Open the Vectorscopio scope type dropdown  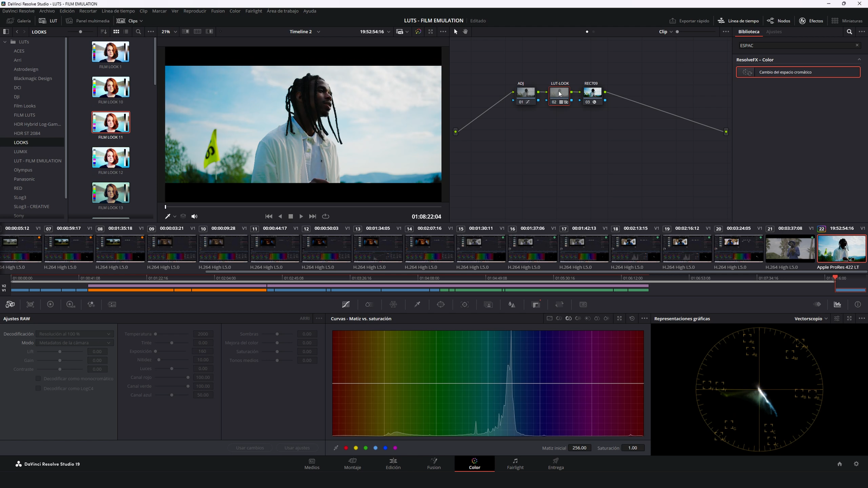click(811, 319)
